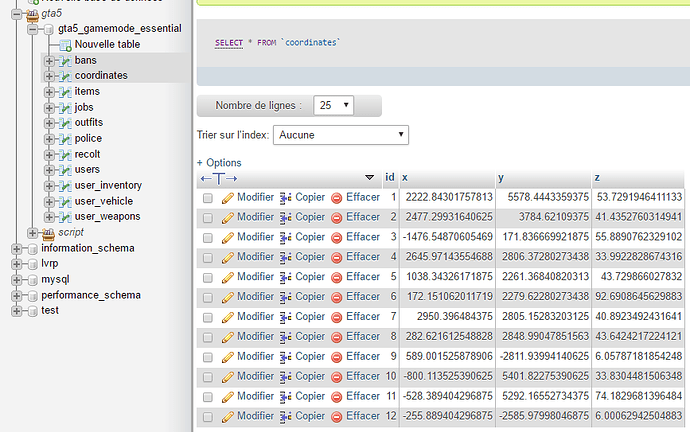Viewport: 690px width, 432px height.
Task: Collapse the gta5 group node
Action: point(16,14)
